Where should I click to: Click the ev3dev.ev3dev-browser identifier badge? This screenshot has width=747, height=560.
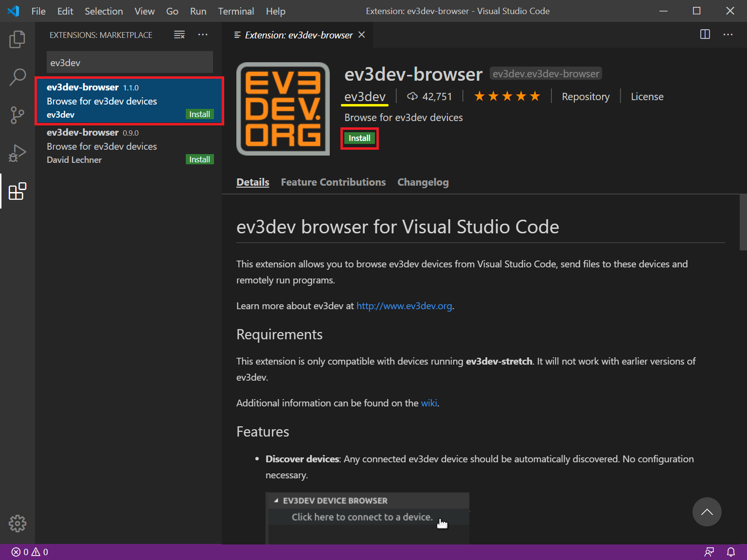coord(546,73)
